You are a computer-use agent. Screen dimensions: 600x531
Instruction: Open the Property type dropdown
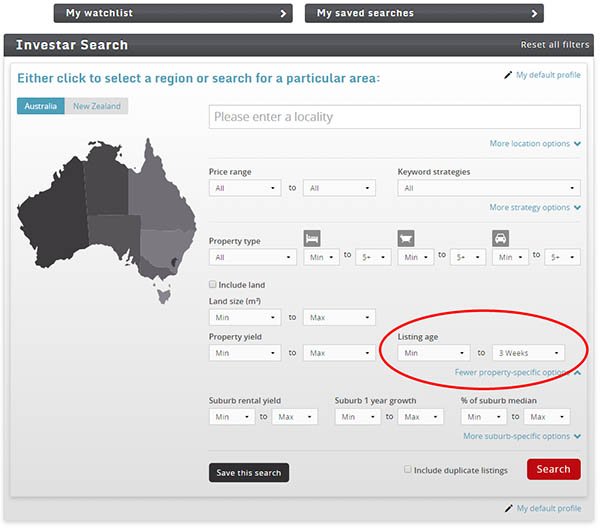point(253,257)
